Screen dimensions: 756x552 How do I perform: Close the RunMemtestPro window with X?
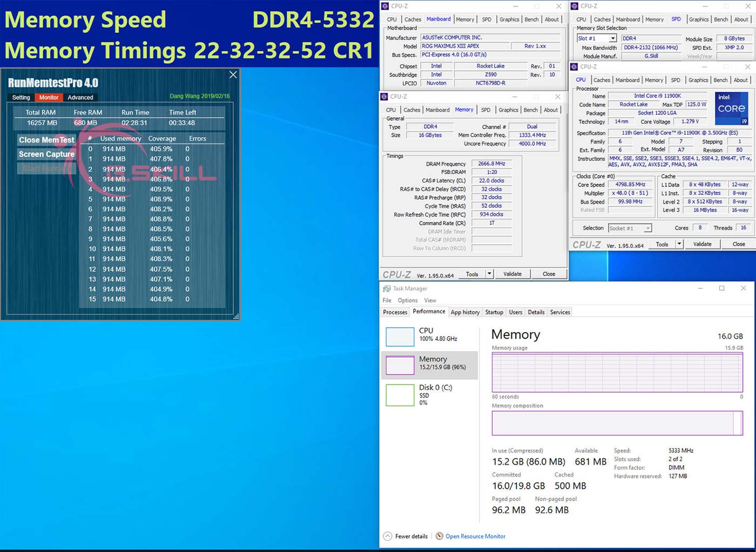tap(233, 75)
